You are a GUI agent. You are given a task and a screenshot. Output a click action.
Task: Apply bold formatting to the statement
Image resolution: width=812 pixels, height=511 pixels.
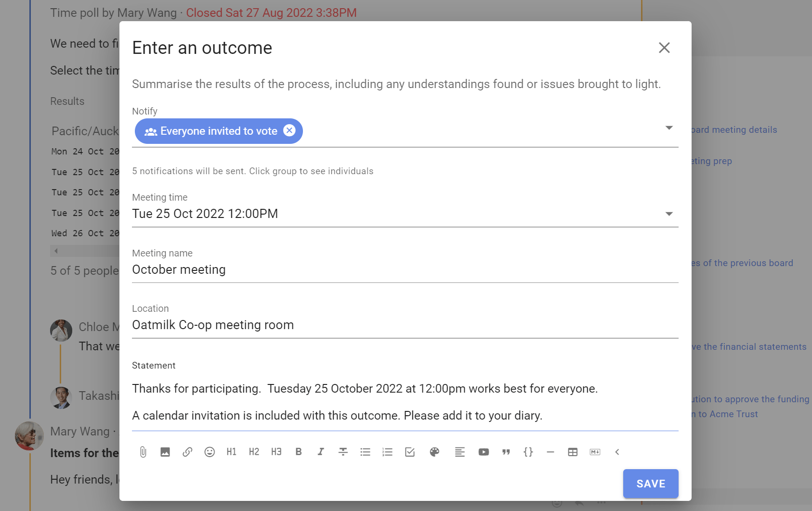[299, 452]
